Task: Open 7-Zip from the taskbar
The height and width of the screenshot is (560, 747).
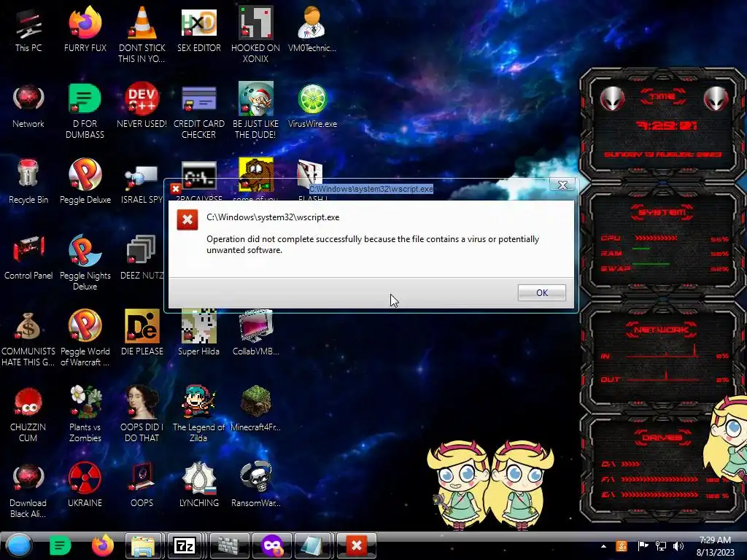Action: pyautogui.click(x=185, y=545)
